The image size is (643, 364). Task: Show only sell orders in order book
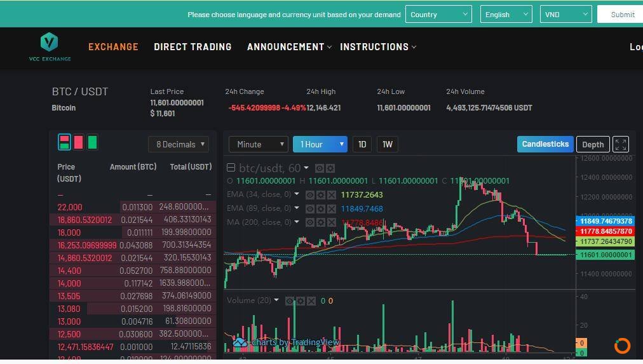pyautogui.click(x=78, y=142)
